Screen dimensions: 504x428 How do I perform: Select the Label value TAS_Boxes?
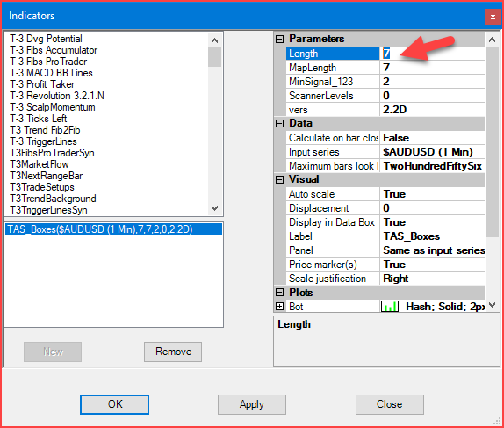click(x=432, y=236)
